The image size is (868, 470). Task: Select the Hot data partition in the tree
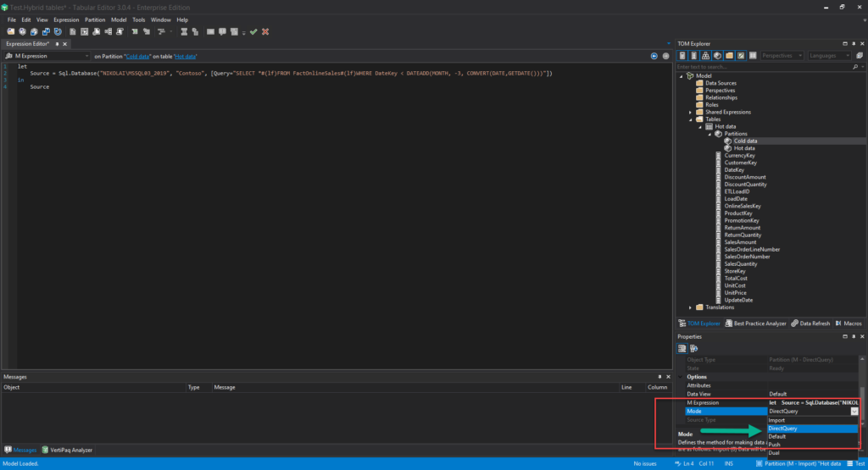click(x=744, y=148)
